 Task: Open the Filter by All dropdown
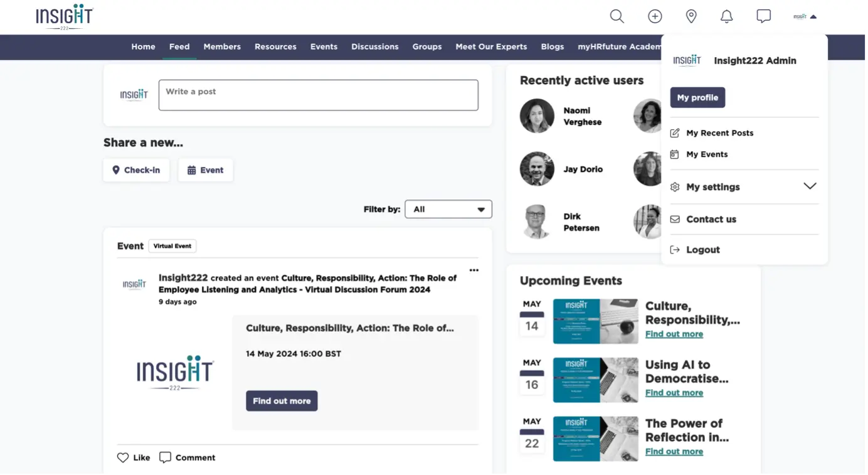pos(448,210)
